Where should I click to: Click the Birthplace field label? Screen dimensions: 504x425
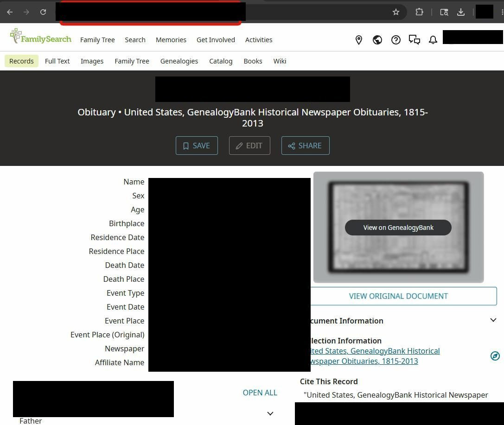click(127, 223)
